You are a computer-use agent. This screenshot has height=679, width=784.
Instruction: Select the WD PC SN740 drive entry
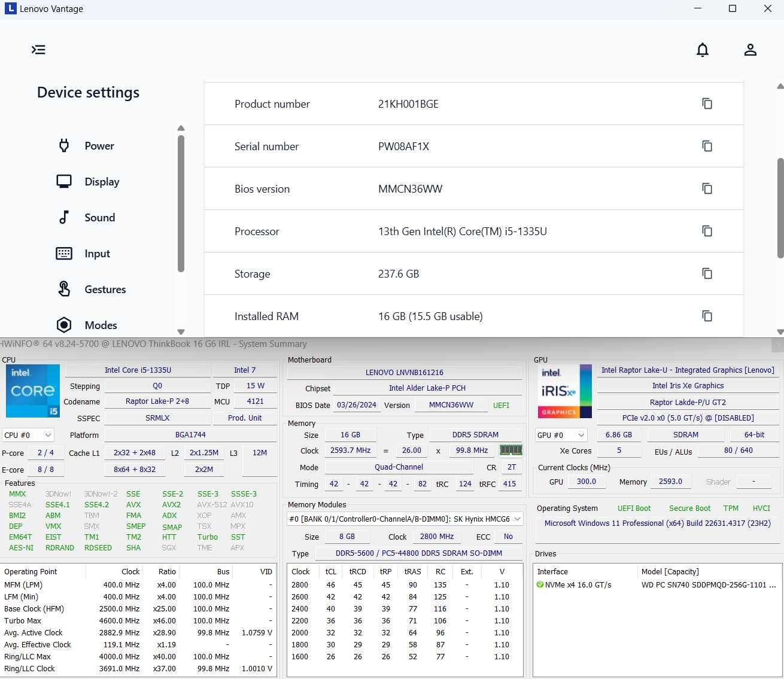click(x=709, y=584)
